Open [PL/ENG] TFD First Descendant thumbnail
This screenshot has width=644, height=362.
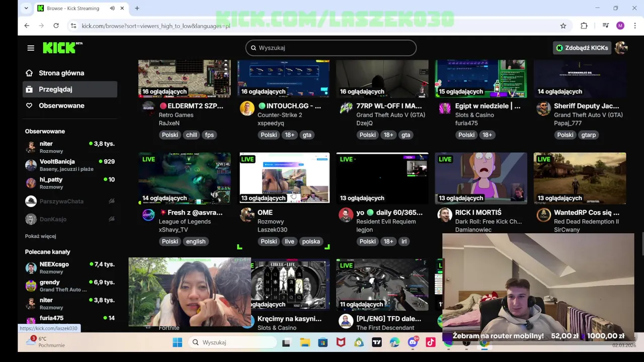[382, 285]
